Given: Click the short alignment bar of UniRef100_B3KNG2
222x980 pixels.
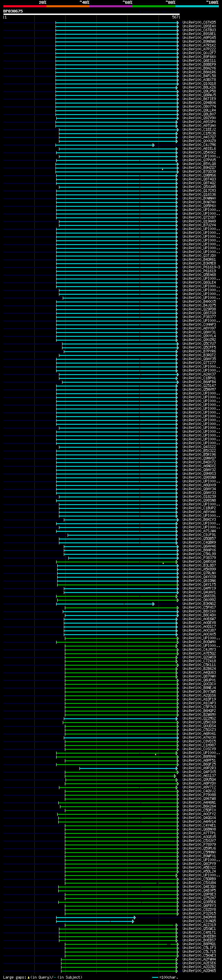Looking at the screenshot, I should point(105,604).
